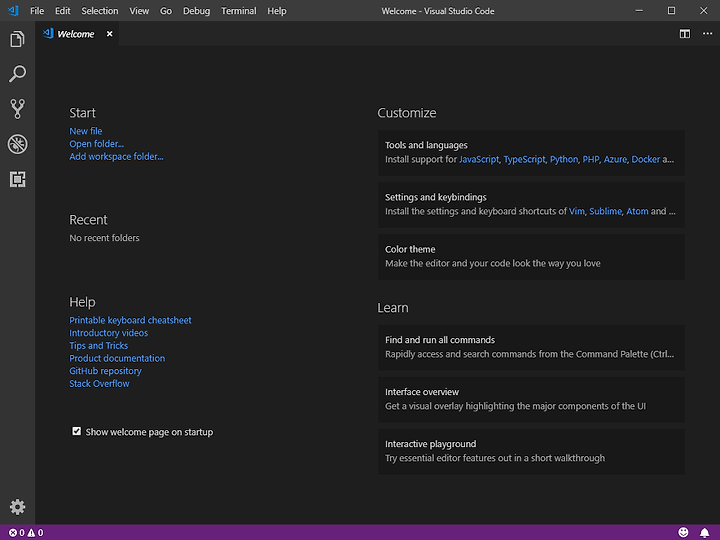Open the Source Control view
Viewport: 720px width, 540px height.
17,109
